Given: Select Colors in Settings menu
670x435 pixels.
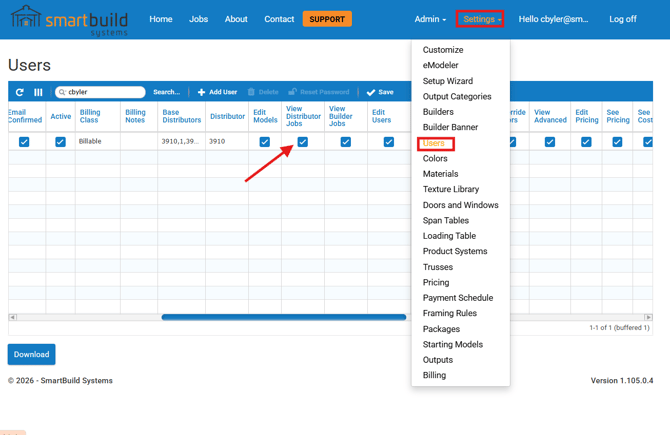Looking at the screenshot, I should tap(435, 159).
